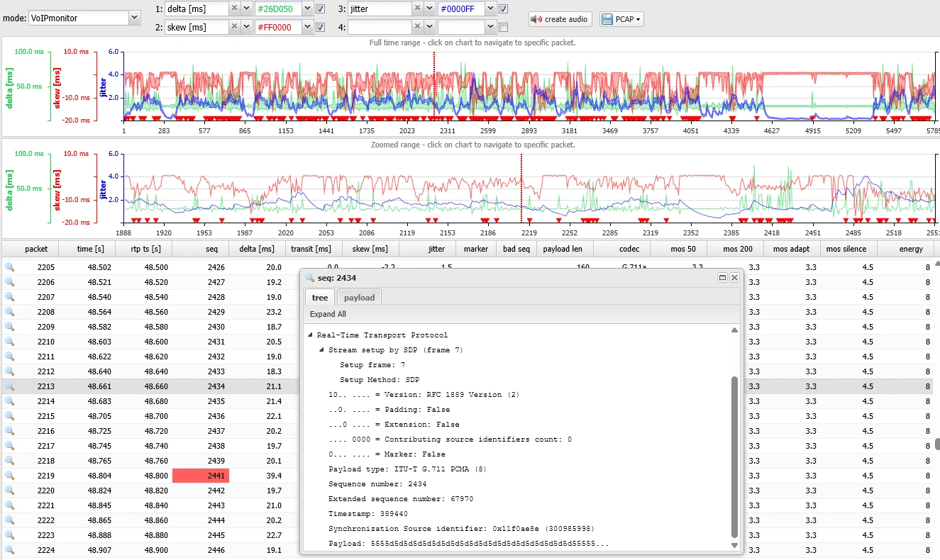The width and height of the screenshot is (940, 560).
Task: Select the tree tab in the packet window
Action: point(319,298)
